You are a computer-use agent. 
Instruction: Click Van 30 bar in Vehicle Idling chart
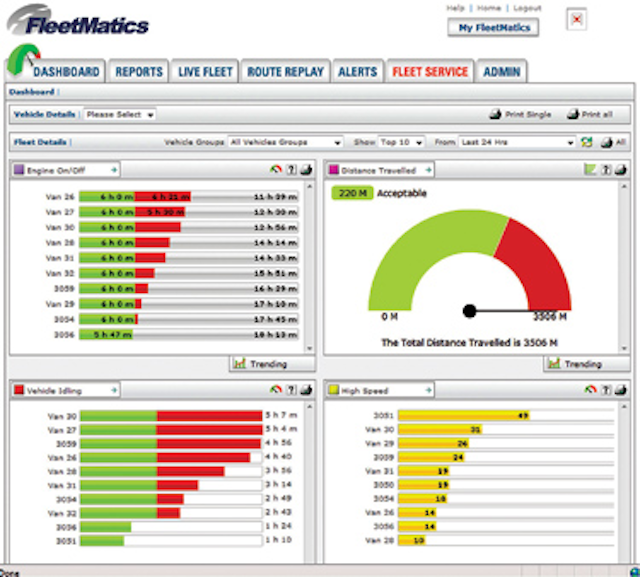[x=171, y=416]
